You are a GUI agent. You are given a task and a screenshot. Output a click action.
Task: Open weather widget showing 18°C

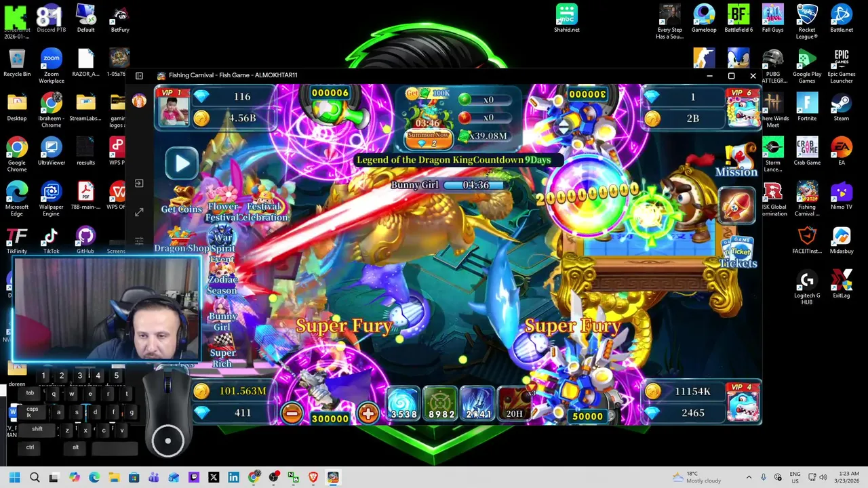click(x=696, y=477)
